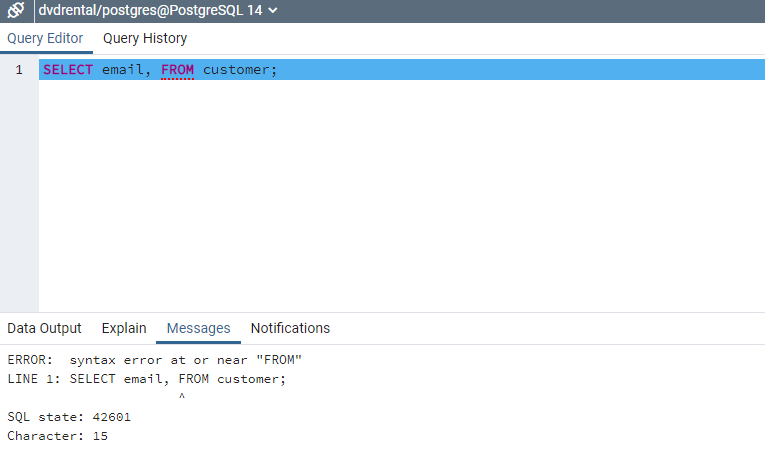
Task: Click the empty editor area below the query
Action: point(400,200)
